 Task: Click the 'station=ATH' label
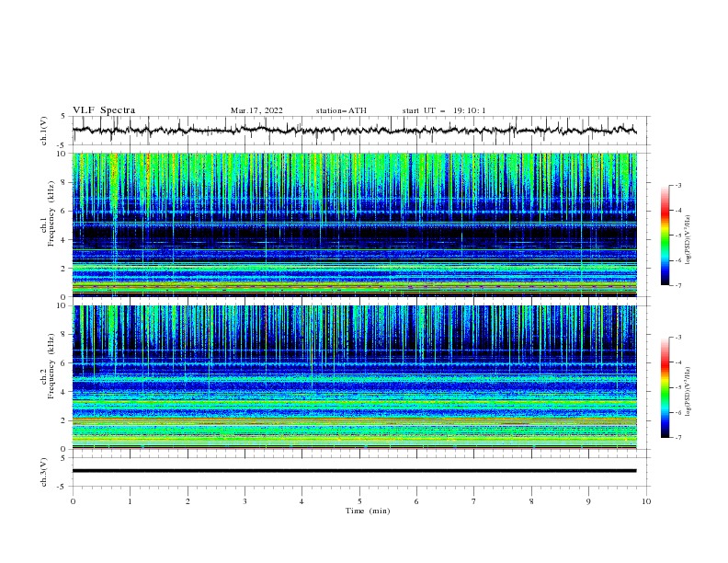tap(341, 110)
